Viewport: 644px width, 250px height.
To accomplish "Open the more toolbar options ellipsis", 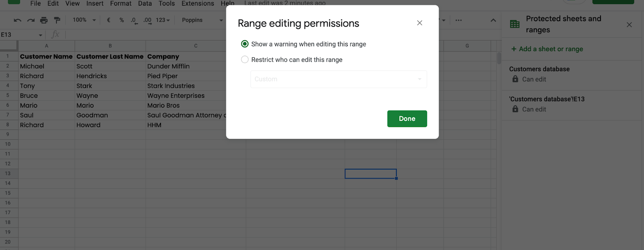I will [458, 20].
